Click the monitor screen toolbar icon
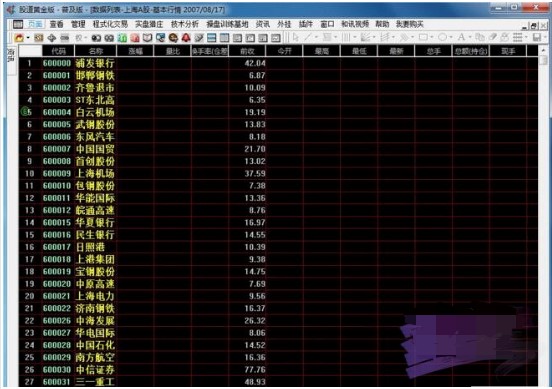The image size is (552, 389). pos(161,38)
